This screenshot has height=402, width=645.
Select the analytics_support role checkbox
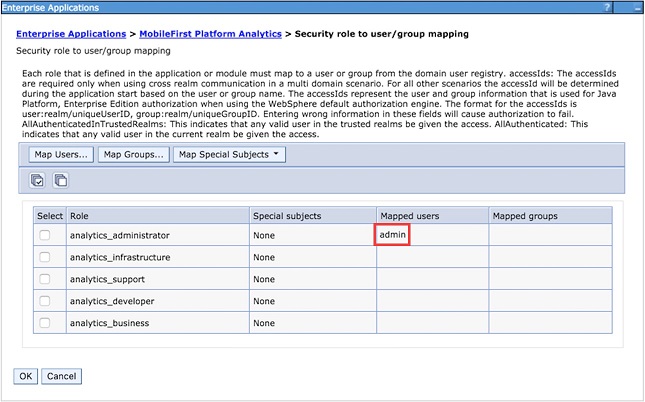point(44,279)
